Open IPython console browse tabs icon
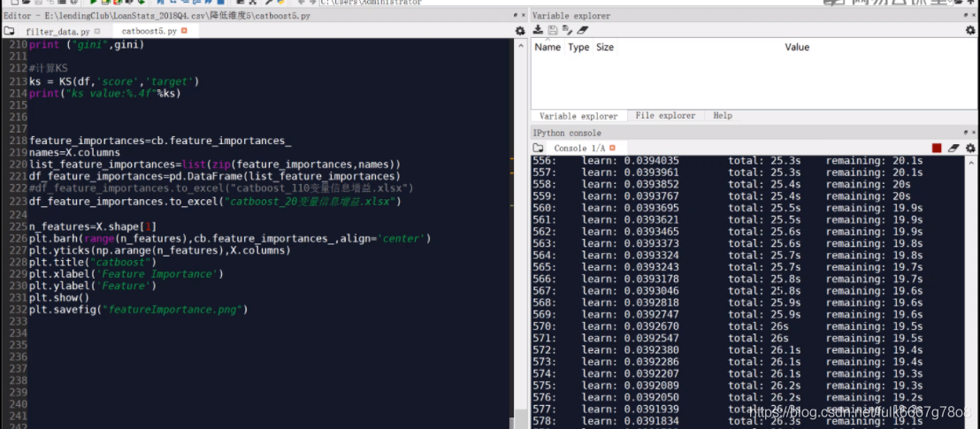 tap(538, 149)
